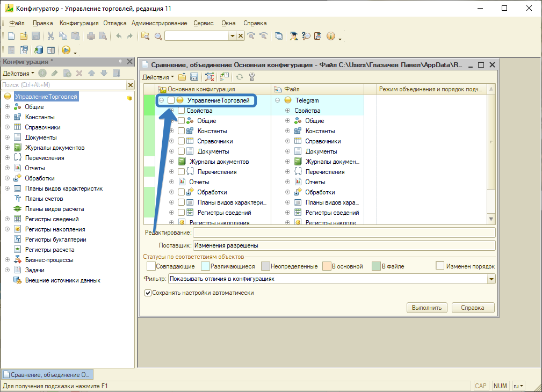This screenshot has height=392, width=542.
Task: Collapse the Telegram root node
Action: pyautogui.click(x=277, y=100)
